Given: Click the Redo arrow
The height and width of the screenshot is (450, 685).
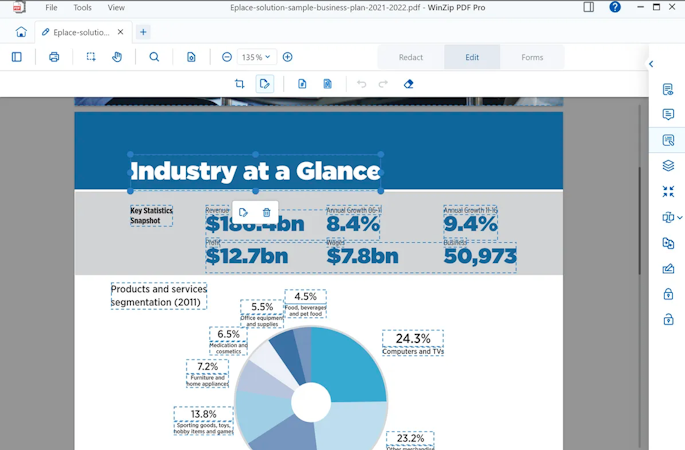Looking at the screenshot, I should click(x=383, y=84).
